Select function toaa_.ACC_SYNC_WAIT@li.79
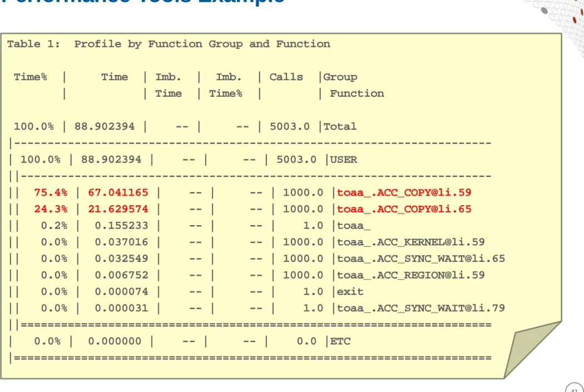584x392 pixels. point(421,308)
